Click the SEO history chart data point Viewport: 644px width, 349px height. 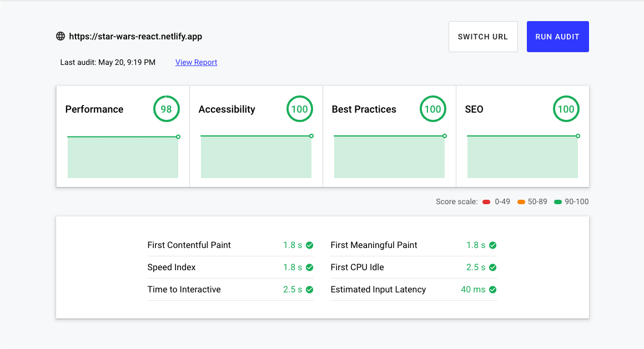click(578, 136)
